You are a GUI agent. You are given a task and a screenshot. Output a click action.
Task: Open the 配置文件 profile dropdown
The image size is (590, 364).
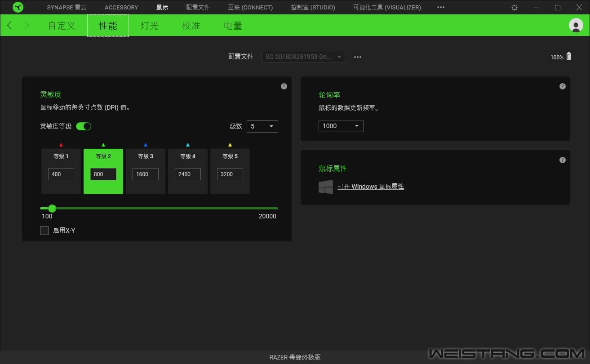[x=304, y=57]
